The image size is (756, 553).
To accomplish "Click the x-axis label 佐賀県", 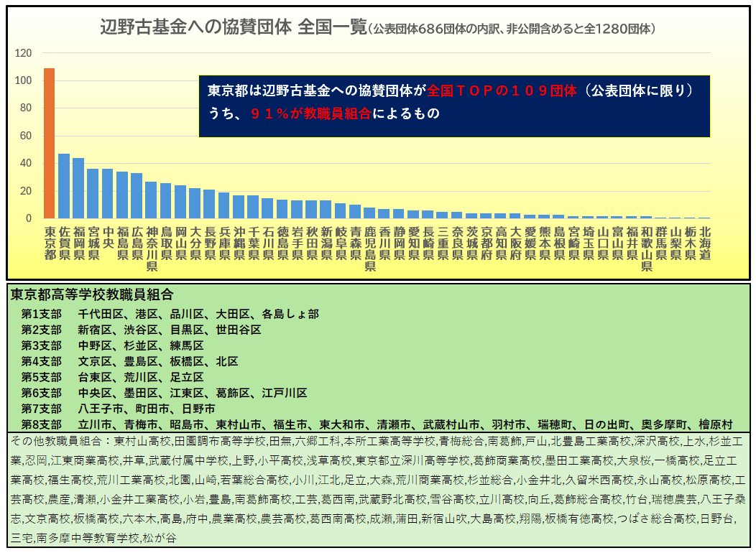I will (64, 243).
